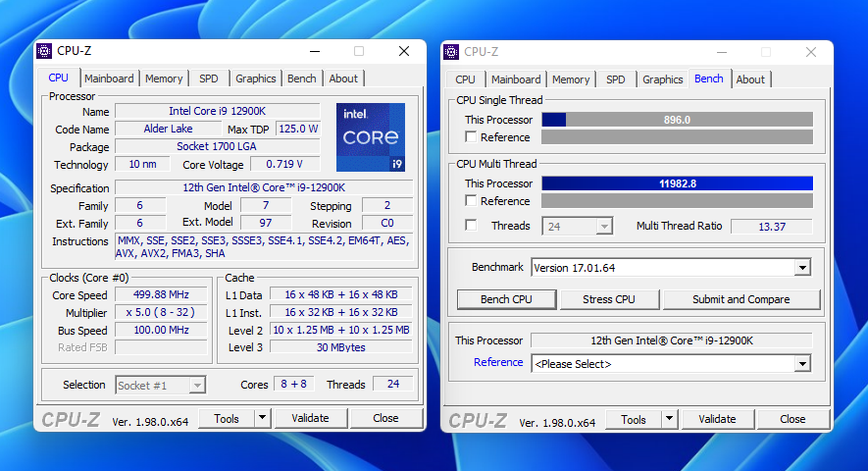Click the processor Name field Intel Core i9 12900K

(x=217, y=111)
